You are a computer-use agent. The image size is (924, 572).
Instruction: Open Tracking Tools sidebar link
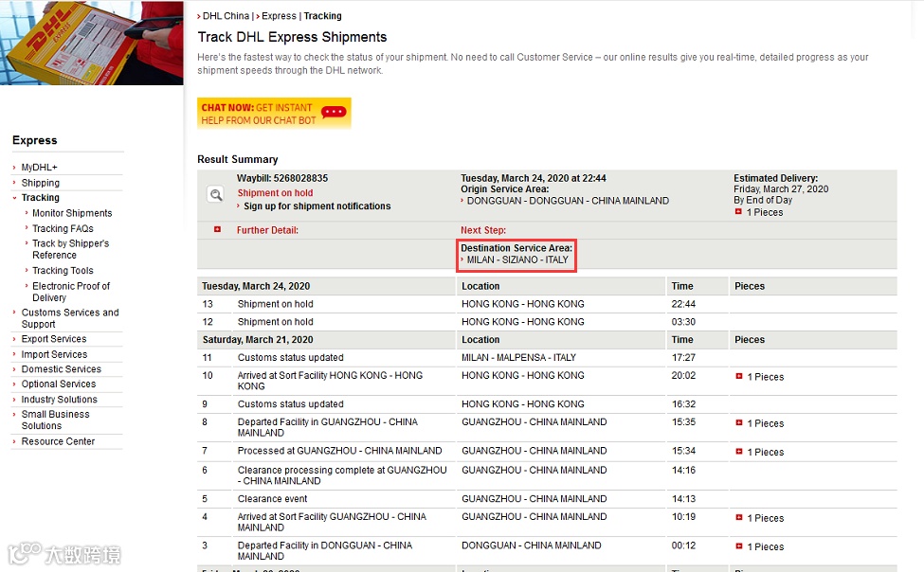coord(63,271)
